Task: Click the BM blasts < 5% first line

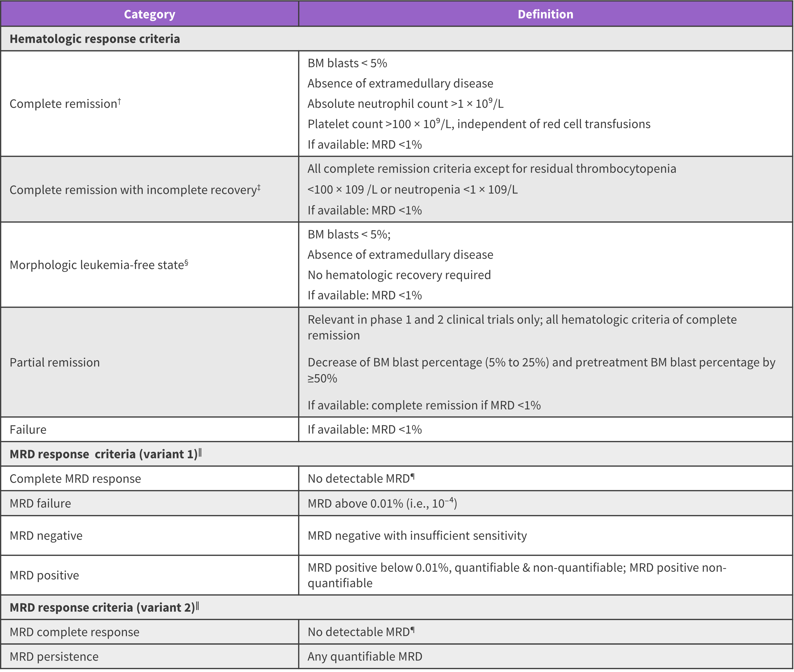Action: pyautogui.click(x=347, y=63)
